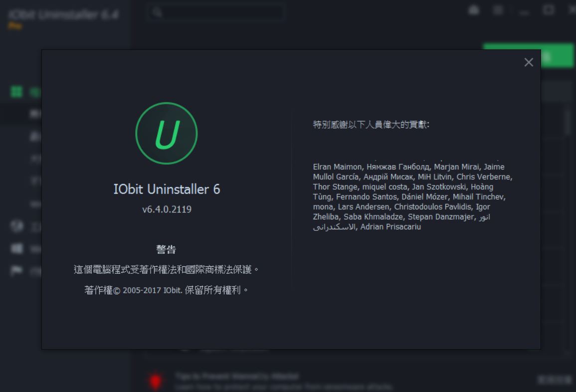This screenshot has width=576, height=392.
Task: Click the contributor name "Saba Khmaladze"
Action: point(373,216)
